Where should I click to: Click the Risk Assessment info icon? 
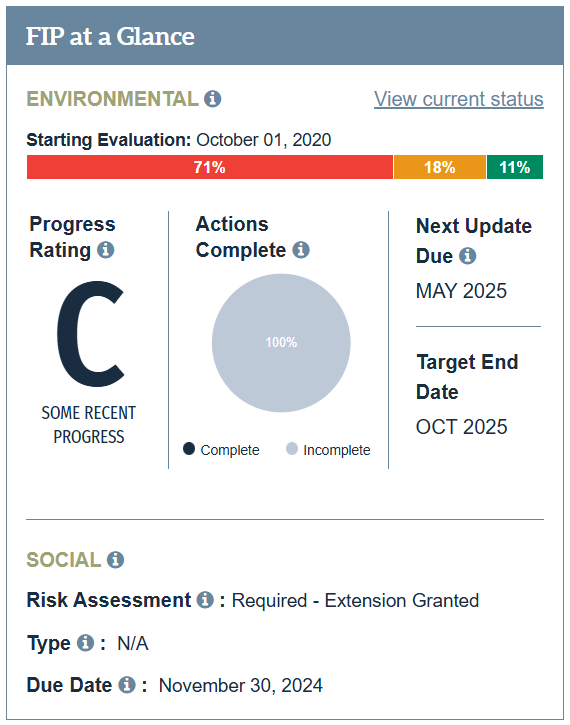coord(205,600)
